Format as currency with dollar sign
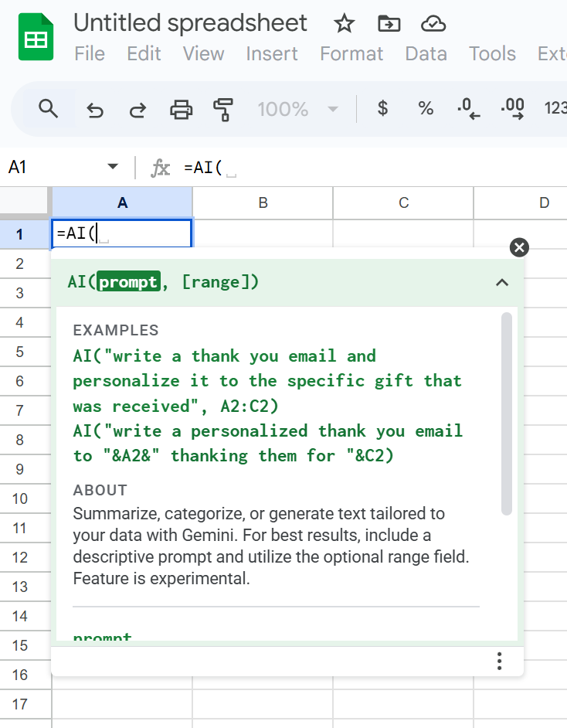Viewport: 567px width, 728px height. (x=382, y=109)
